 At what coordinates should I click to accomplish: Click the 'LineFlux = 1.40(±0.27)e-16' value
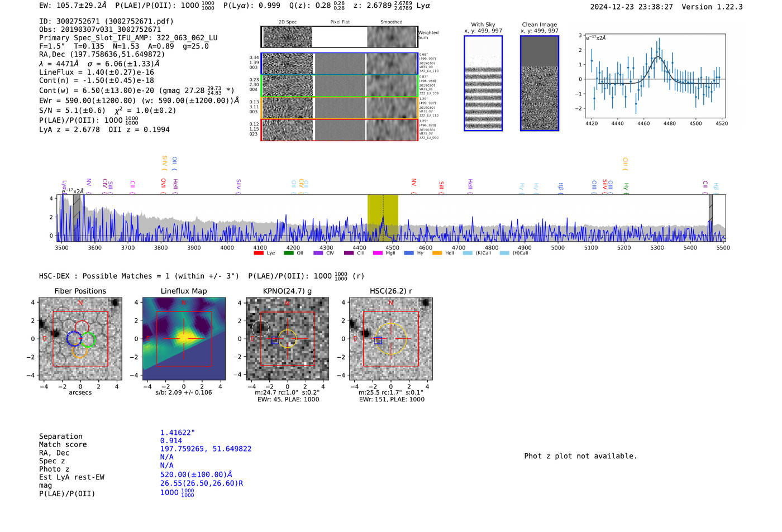click(x=97, y=72)
